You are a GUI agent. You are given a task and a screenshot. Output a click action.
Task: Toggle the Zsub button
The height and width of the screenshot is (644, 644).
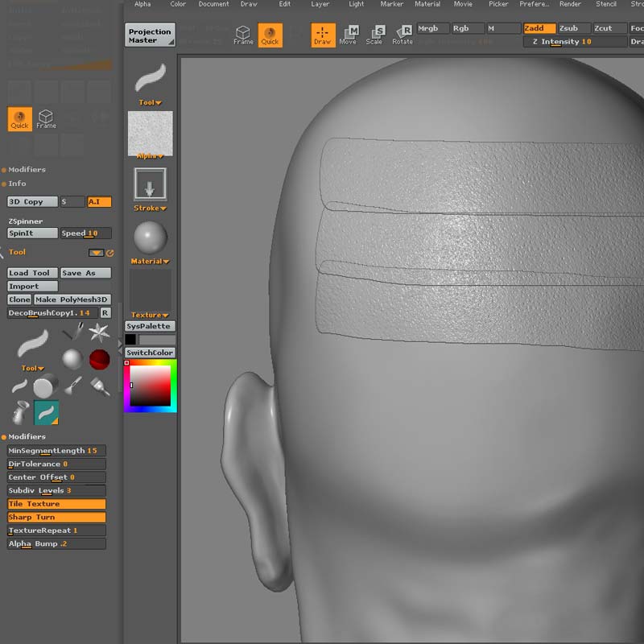(574, 28)
